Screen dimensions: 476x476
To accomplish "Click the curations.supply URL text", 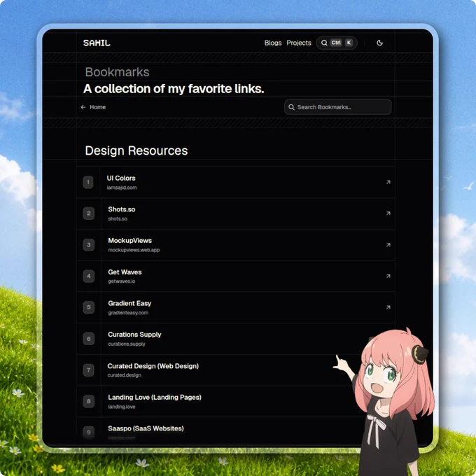I will [127, 344].
